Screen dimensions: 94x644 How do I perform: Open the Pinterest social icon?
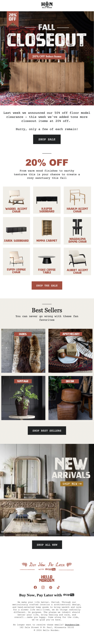click(51, 587)
